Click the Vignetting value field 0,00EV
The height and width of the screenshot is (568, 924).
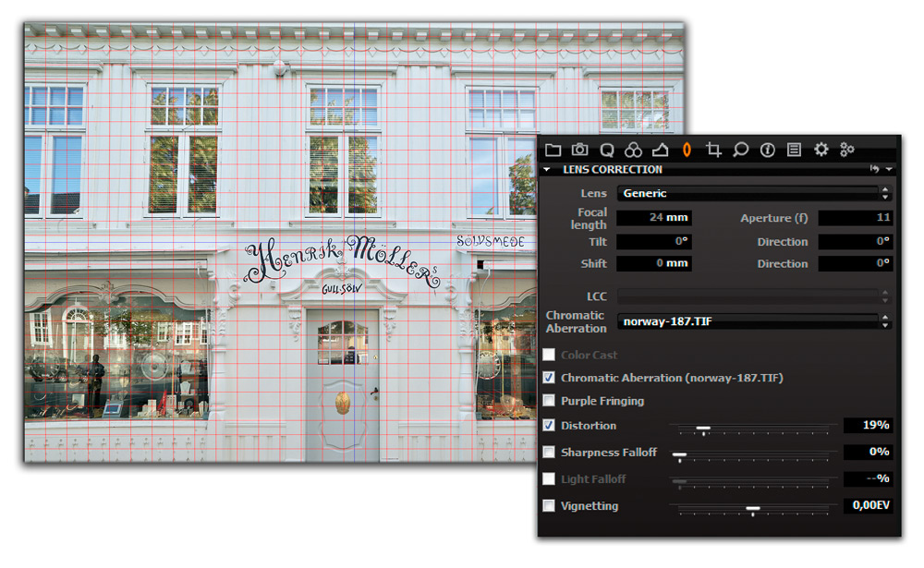pyautogui.click(x=868, y=505)
